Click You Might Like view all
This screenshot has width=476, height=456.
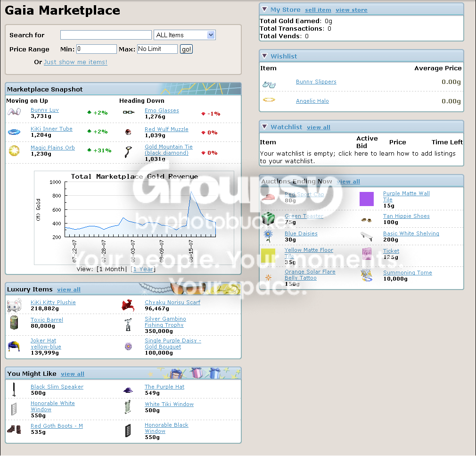pyautogui.click(x=73, y=374)
